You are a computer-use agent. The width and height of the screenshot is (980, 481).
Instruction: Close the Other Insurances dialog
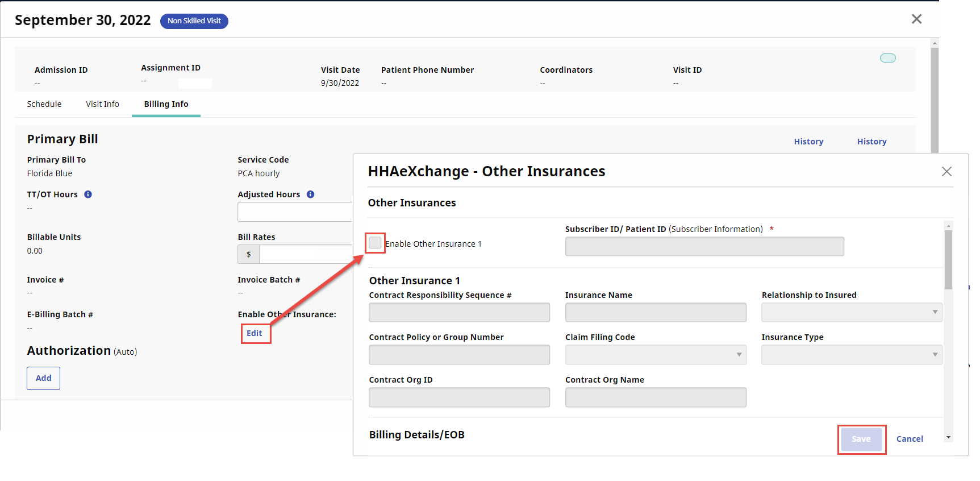[x=946, y=172]
